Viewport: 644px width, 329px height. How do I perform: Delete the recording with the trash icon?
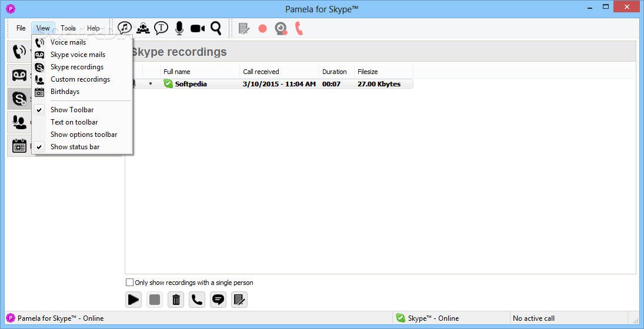point(176,300)
